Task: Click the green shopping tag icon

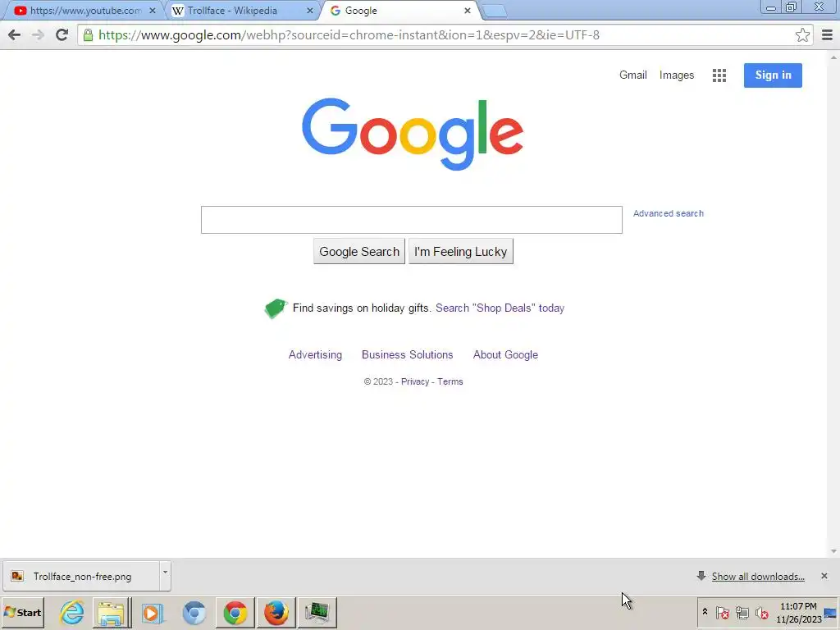Action: [276, 308]
